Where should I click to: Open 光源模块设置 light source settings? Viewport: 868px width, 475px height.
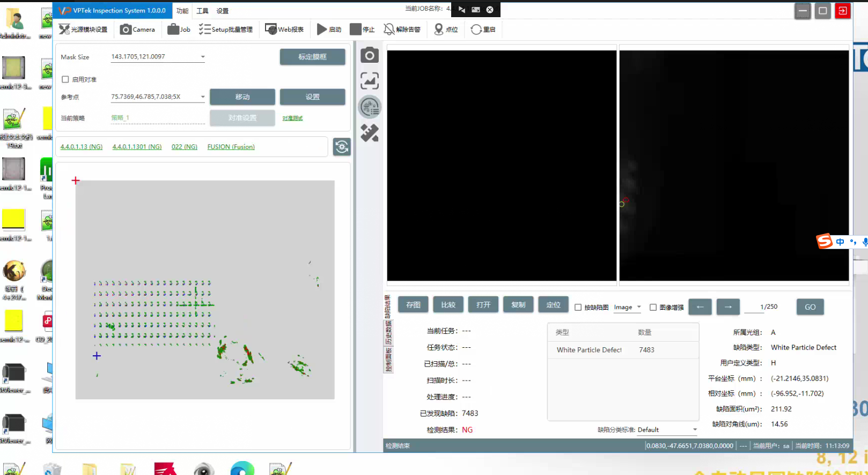click(83, 30)
